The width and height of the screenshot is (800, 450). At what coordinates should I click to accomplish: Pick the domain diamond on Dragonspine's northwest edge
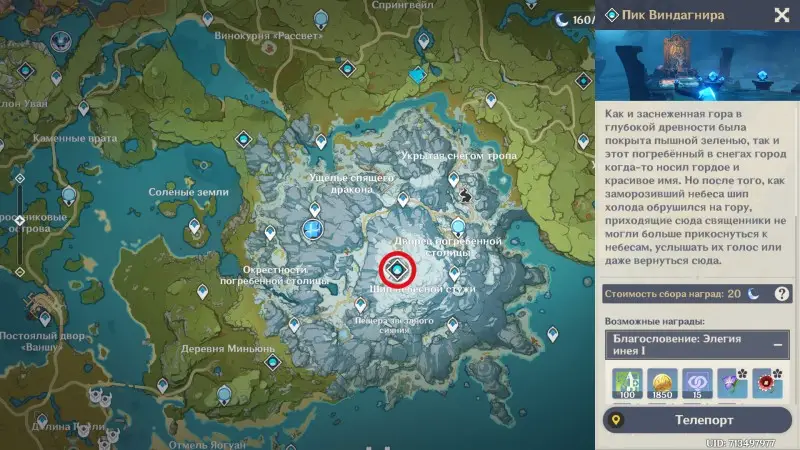243,139
